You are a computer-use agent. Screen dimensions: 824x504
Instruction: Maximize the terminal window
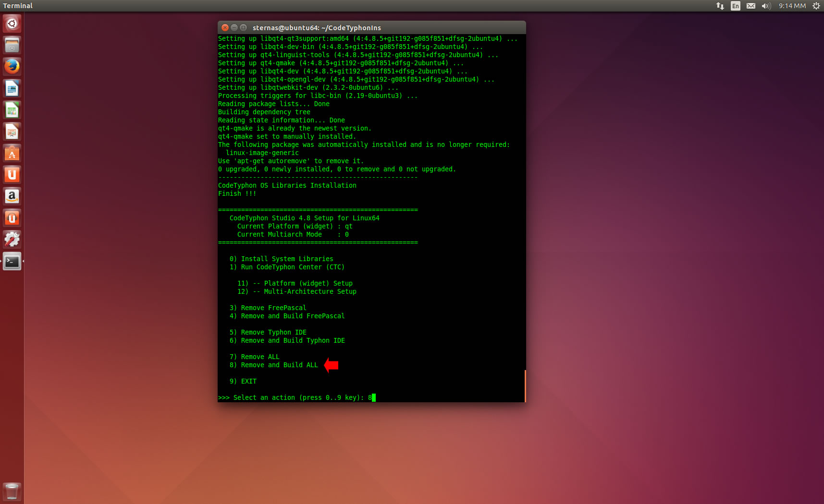tap(243, 27)
